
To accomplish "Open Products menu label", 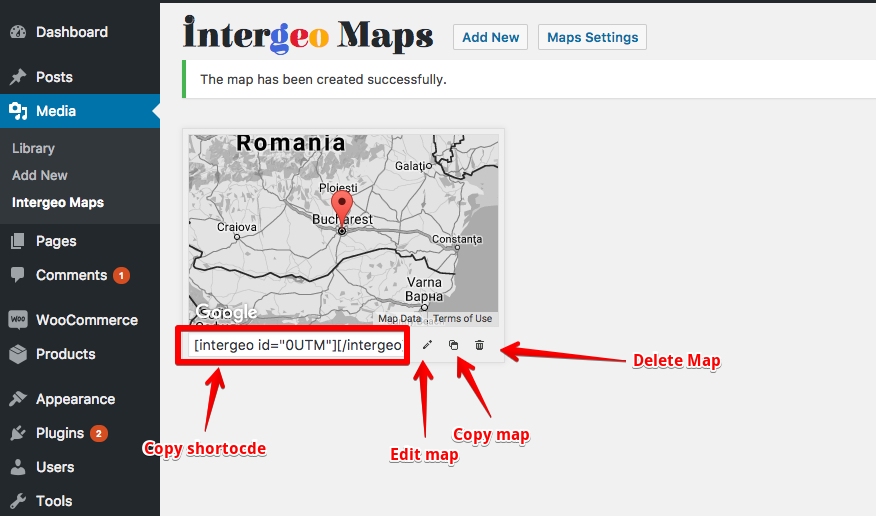I will (x=66, y=354).
